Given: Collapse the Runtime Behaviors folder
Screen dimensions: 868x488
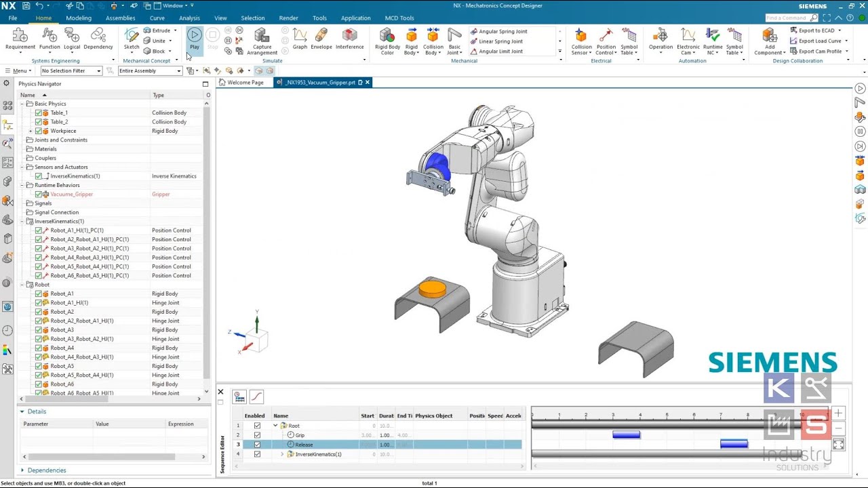Looking at the screenshot, I should [x=22, y=185].
